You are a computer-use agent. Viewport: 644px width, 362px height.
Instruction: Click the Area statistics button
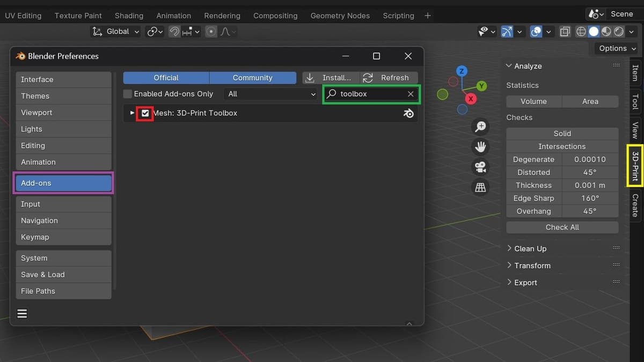coord(590,101)
